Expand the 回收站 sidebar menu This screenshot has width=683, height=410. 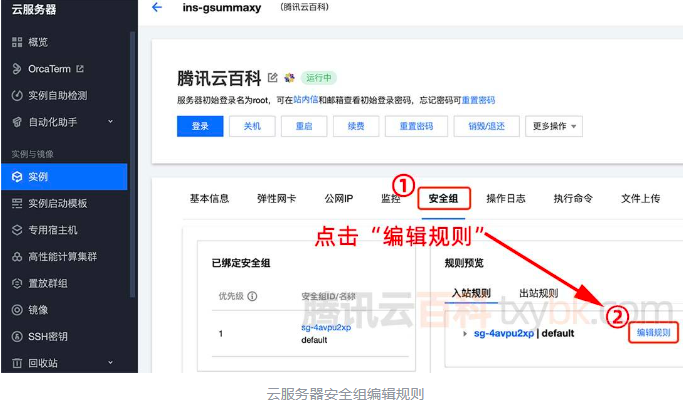(x=110, y=363)
